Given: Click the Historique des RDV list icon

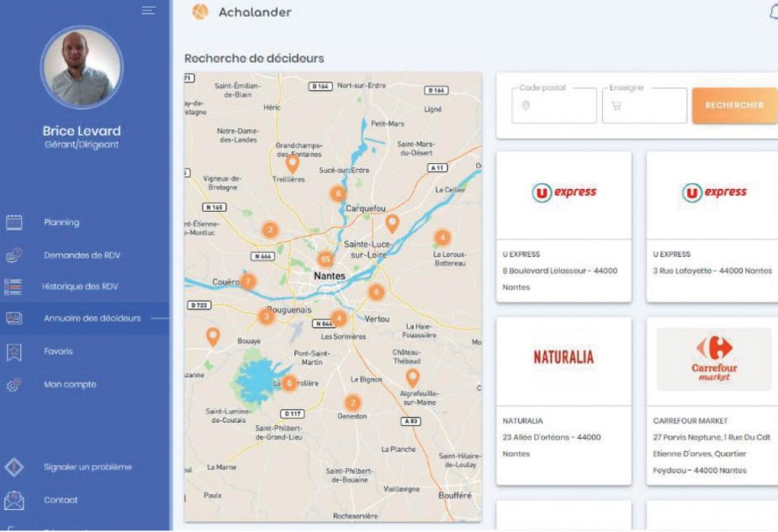Looking at the screenshot, I should coord(13,287).
